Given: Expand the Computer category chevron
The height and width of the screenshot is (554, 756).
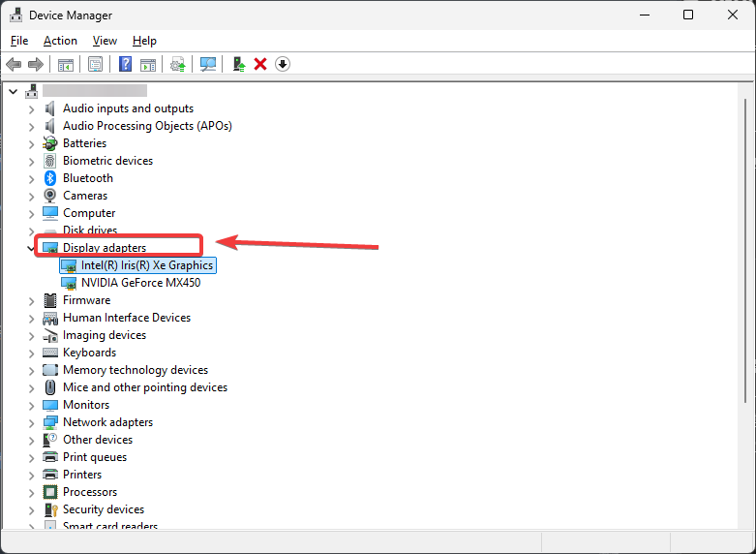Looking at the screenshot, I should (x=31, y=214).
